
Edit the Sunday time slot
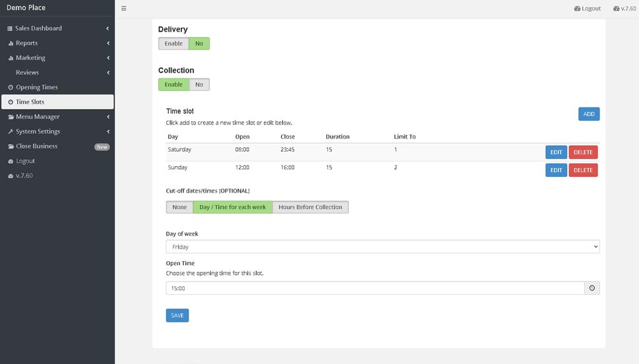[556, 170]
